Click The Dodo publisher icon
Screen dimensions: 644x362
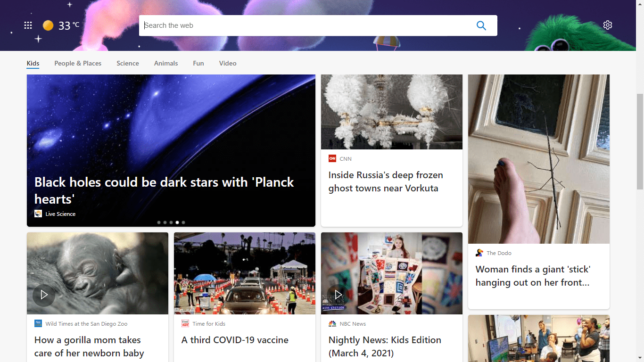[480, 253]
